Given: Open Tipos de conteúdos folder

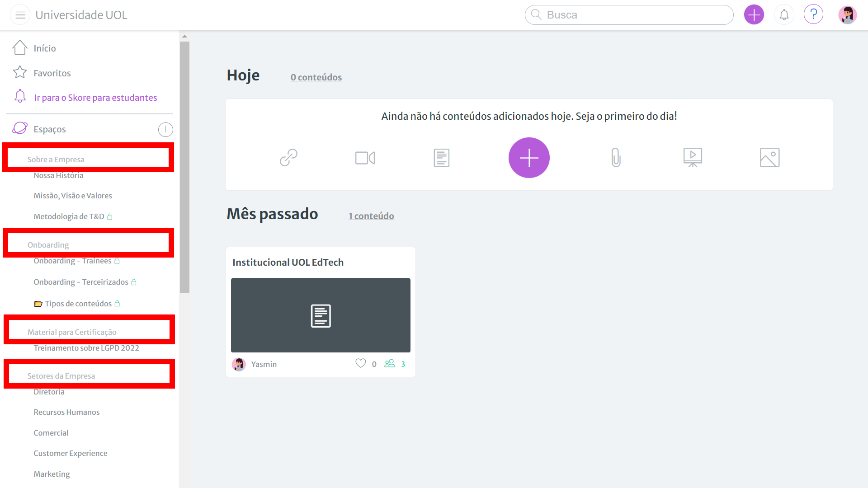Looking at the screenshot, I should pyautogui.click(x=78, y=304).
